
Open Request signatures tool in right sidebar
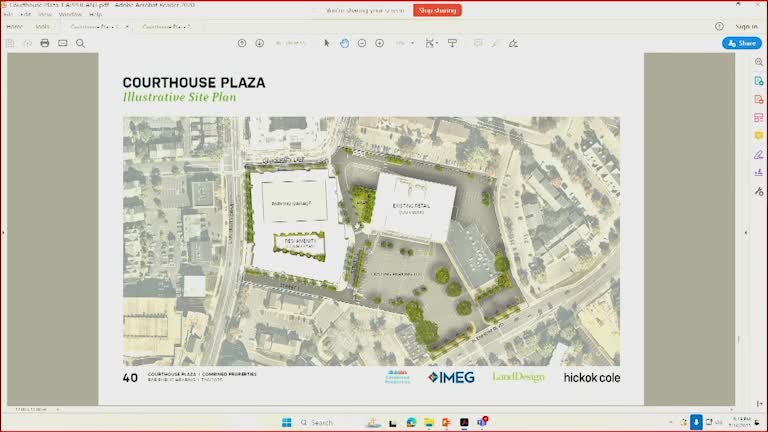tap(759, 172)
